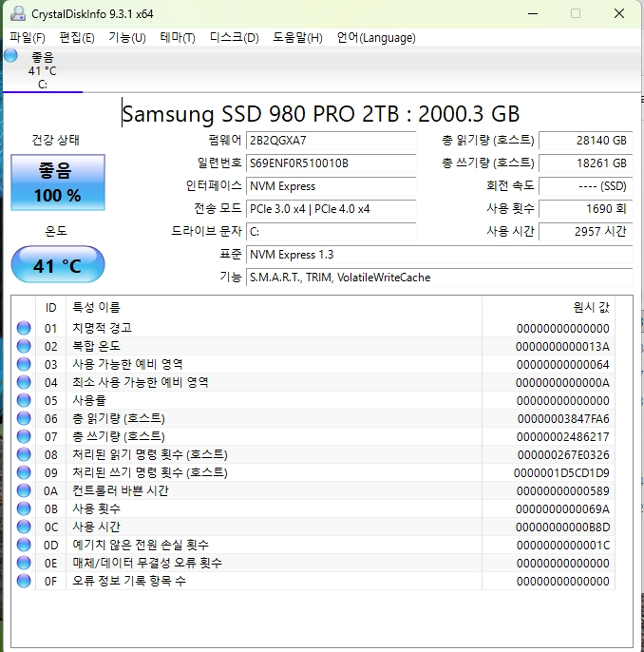644x652 pixels.
Task: Click status orb for 0C 사용 시간
Action: tap(24, 527)
